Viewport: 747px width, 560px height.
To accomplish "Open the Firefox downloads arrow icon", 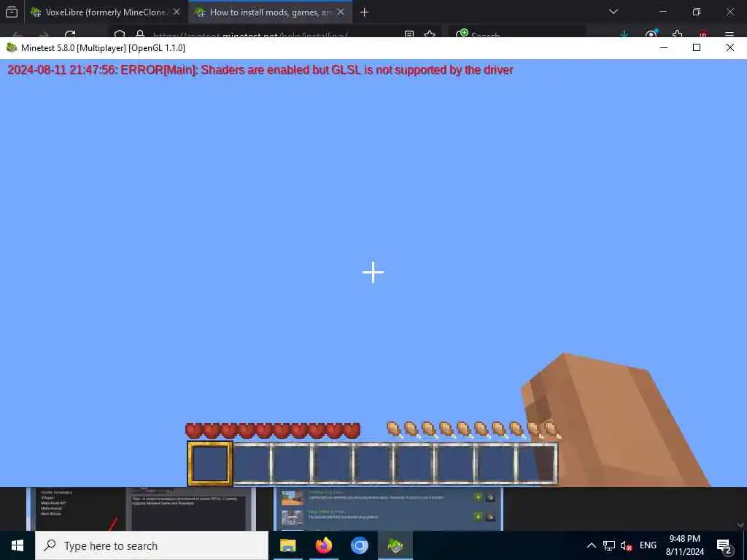I will (x=624, y=34).
